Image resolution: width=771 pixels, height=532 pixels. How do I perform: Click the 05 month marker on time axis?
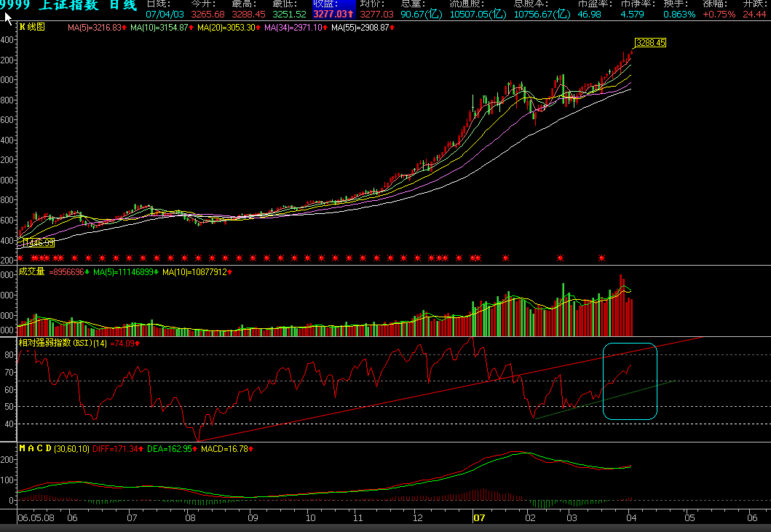click(x=690, y=517)
